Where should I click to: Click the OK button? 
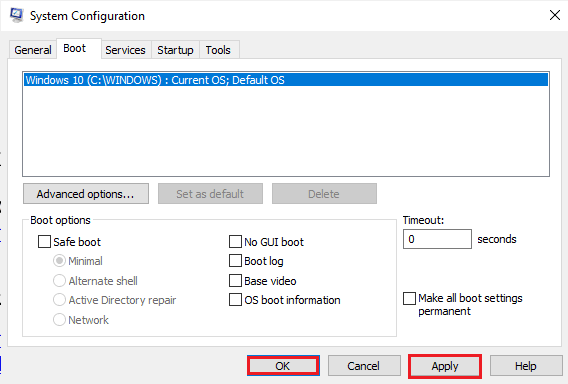coord(283,366)
